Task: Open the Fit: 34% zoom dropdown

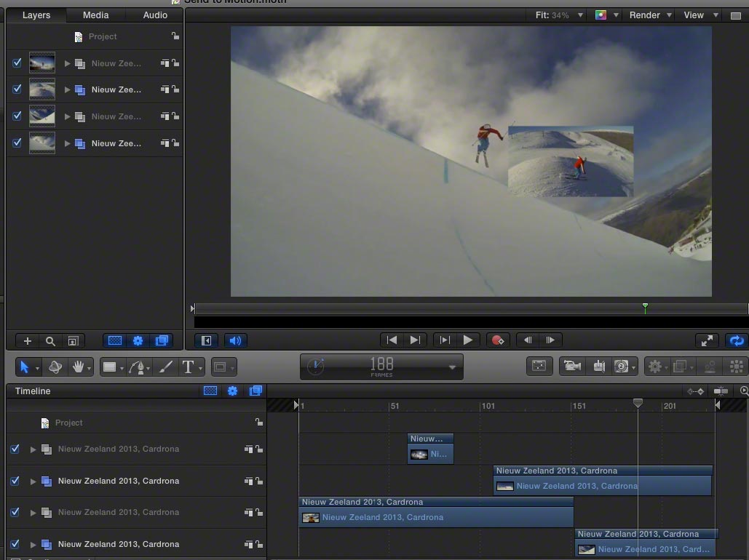Action: coord(559,15)
